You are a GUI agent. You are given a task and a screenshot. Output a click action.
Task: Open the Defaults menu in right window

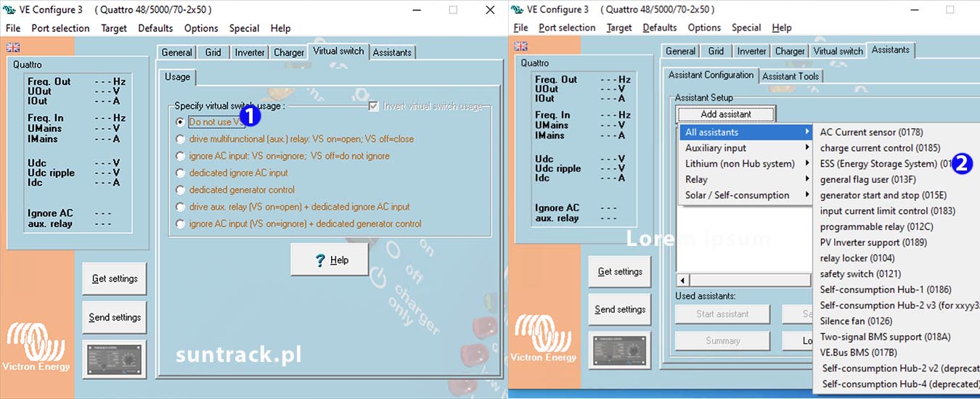coord(660,28)
